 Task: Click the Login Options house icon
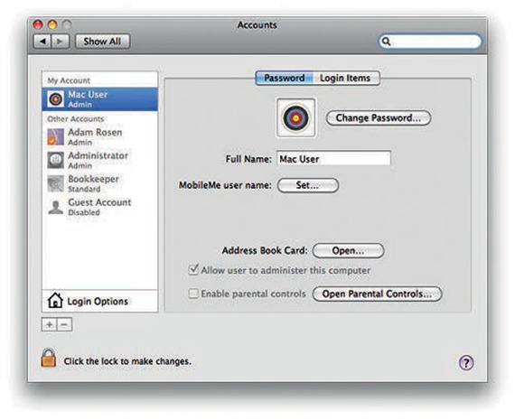pyautogui.click(x=55, y=300)
